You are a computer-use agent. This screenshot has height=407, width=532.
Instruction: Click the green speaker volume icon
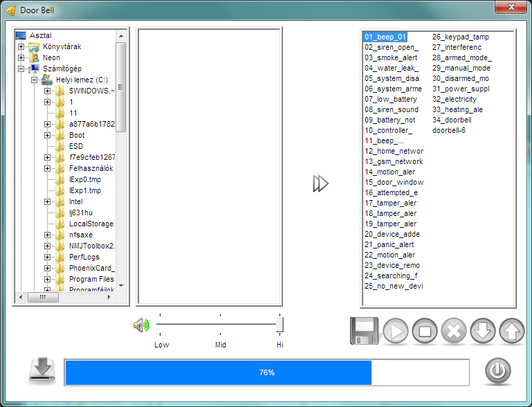pyautogui.click(x=141, y=325)
